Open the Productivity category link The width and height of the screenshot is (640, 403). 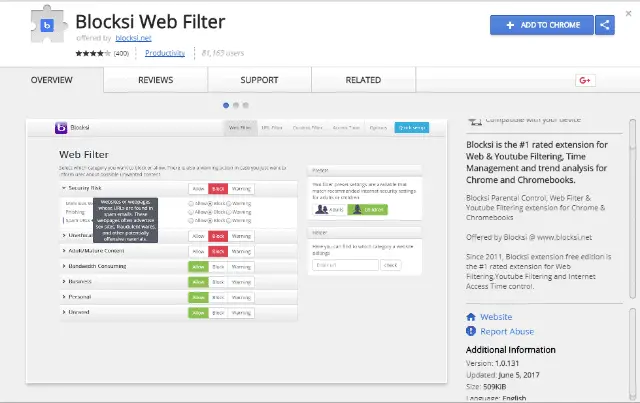pos(165,53)
